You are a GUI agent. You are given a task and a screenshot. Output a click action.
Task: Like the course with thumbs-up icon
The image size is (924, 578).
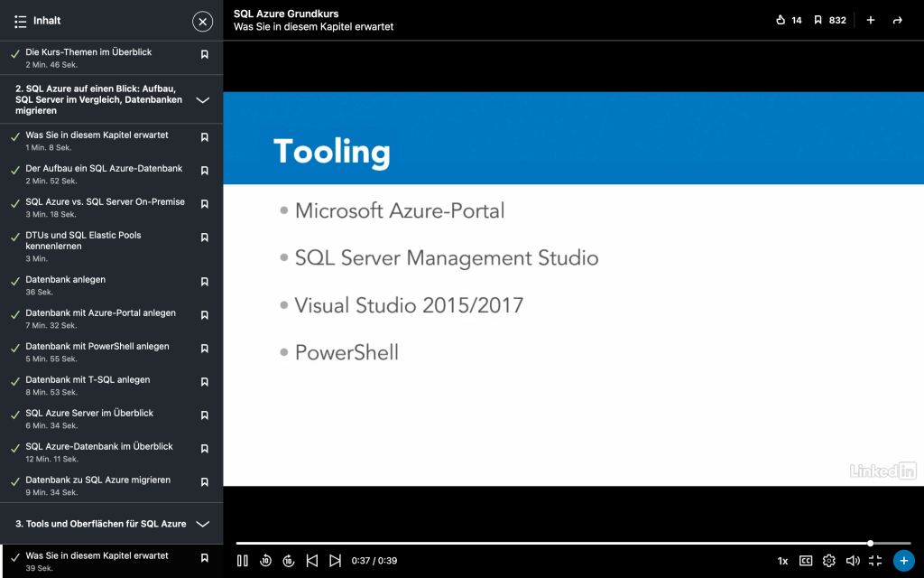(781, 20)
